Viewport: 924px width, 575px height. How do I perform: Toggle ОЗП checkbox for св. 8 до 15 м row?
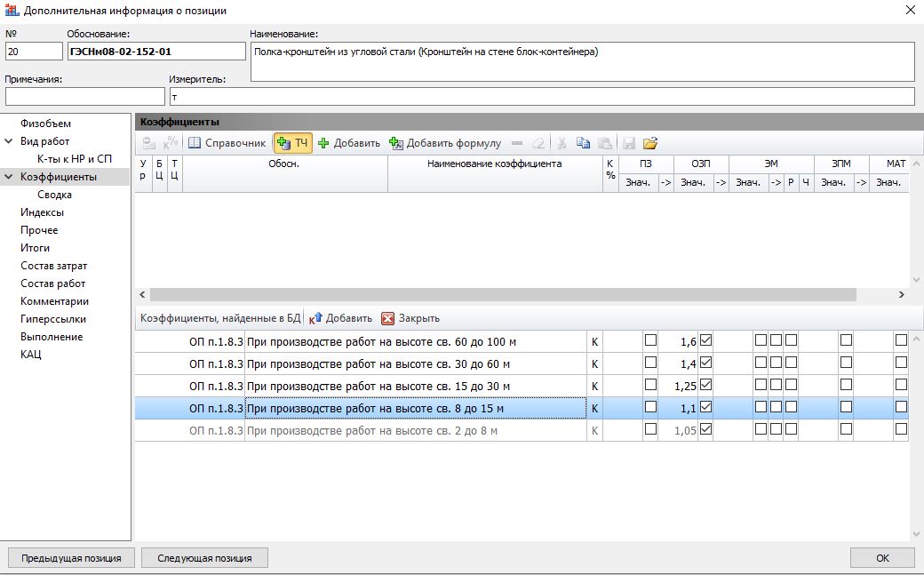point(705,407)
